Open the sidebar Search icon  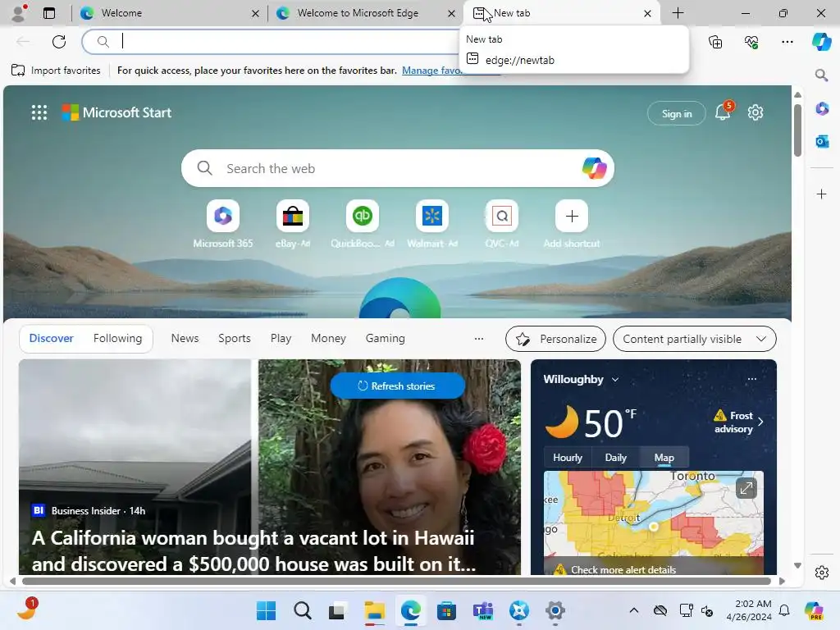[x=821, y=75]
